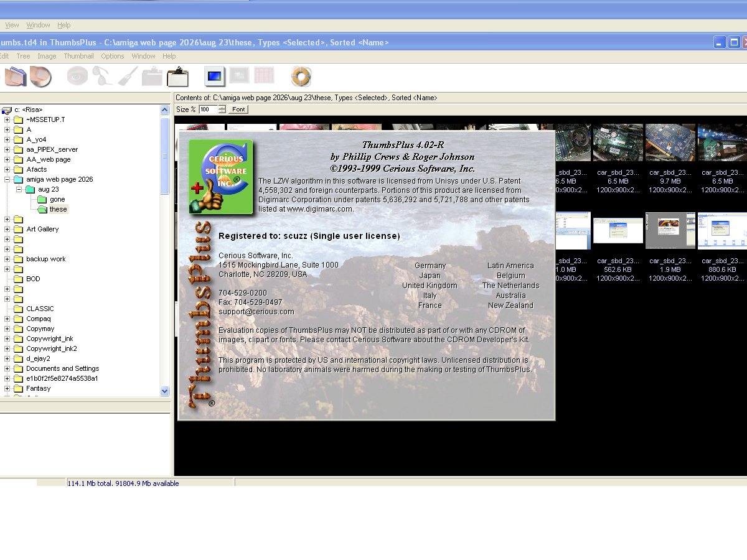Click the folder tree scrollbar down arrow
The height and width of the screenshot is (560, 747).
165,391
